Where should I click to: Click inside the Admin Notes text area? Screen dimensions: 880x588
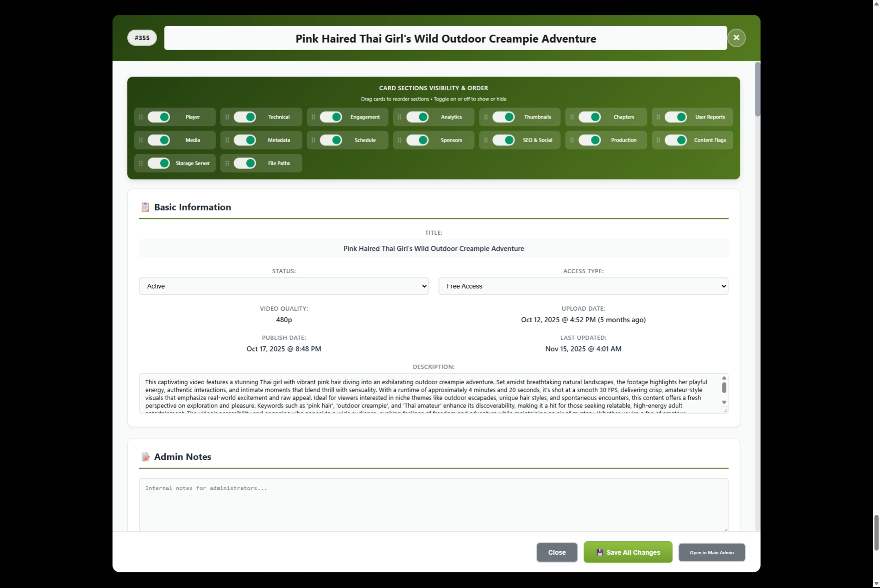pos(433,505)
